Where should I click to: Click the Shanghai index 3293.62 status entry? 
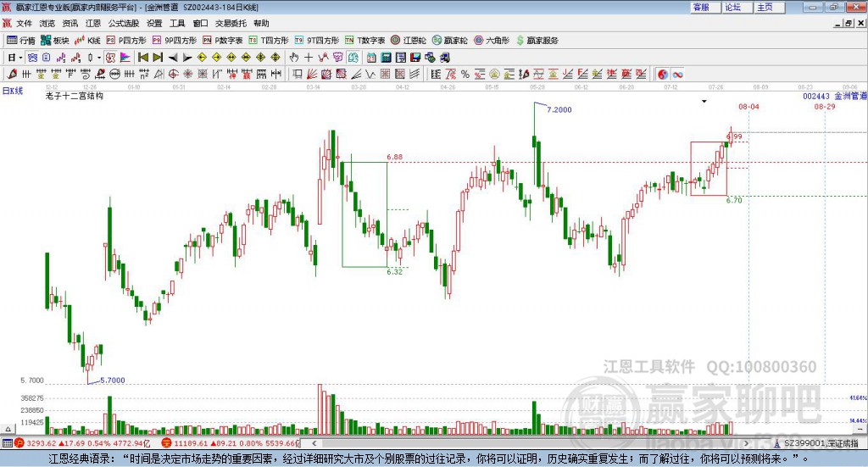click(x=82, y=443)
